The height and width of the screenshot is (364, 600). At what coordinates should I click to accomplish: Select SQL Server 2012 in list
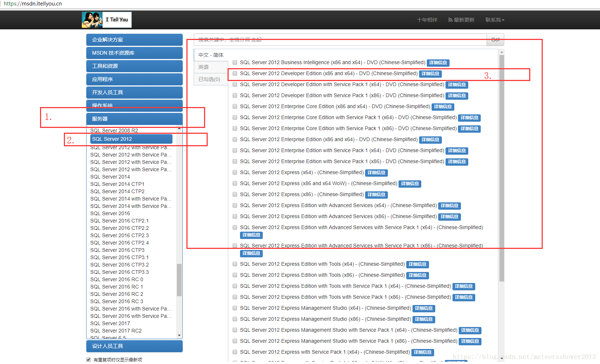[131, 139]
